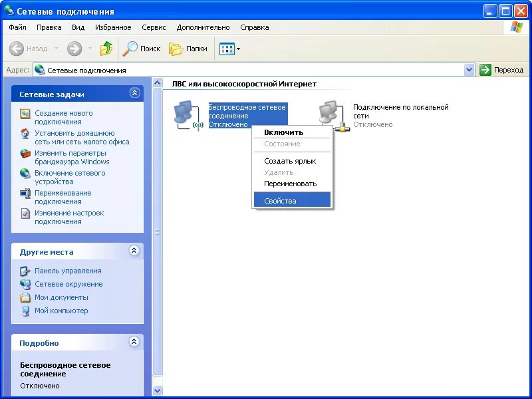532x399 pixels.
Task: Minimize the Сетевые подключения window
Action: [489, 11]
